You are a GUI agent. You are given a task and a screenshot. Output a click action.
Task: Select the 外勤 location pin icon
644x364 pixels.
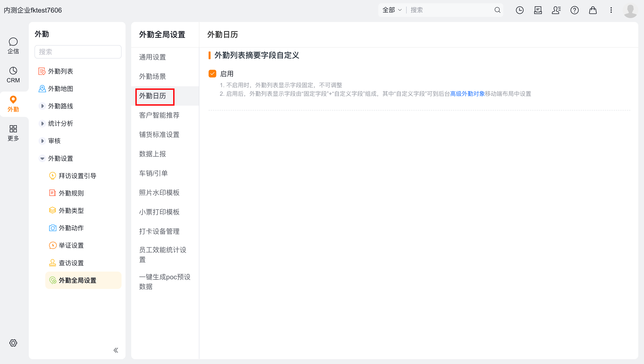point(13,104)
